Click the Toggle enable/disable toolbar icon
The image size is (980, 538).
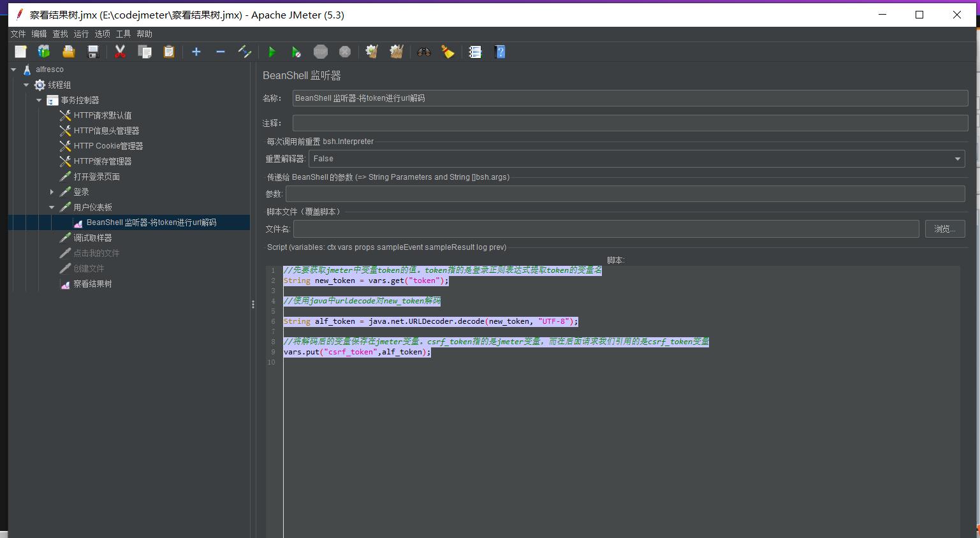(245, 52)
